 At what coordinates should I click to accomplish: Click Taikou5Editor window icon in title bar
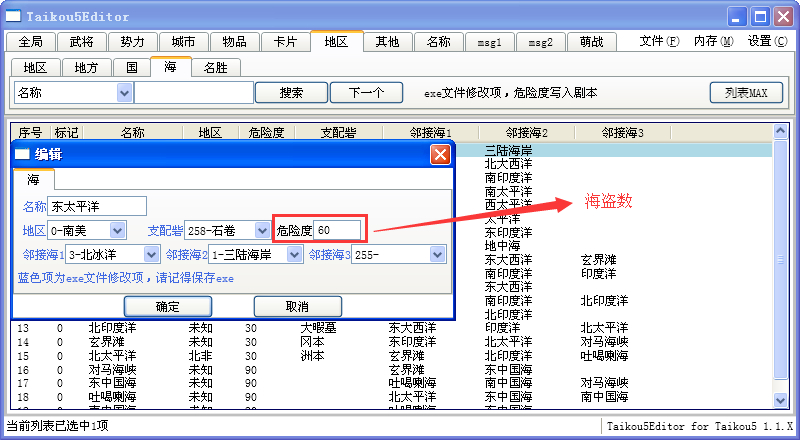click(x=13, y=16)
